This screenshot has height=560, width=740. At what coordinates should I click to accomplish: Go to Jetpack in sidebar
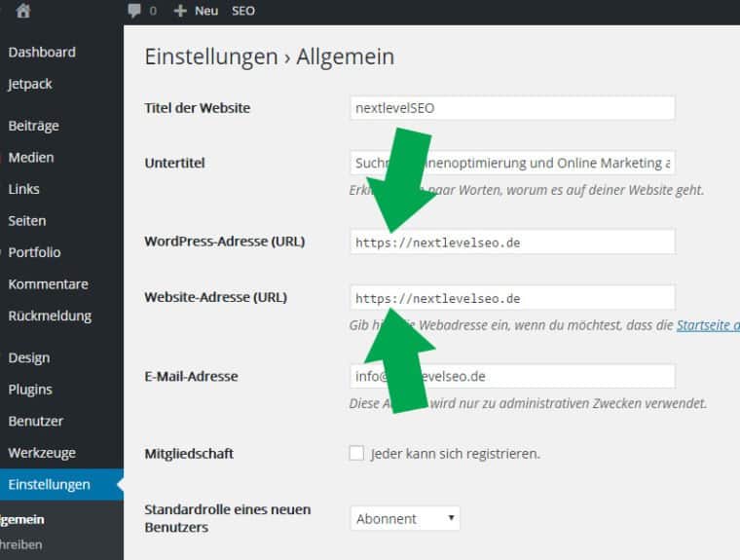pyautogui.click(x=30, y=84)
